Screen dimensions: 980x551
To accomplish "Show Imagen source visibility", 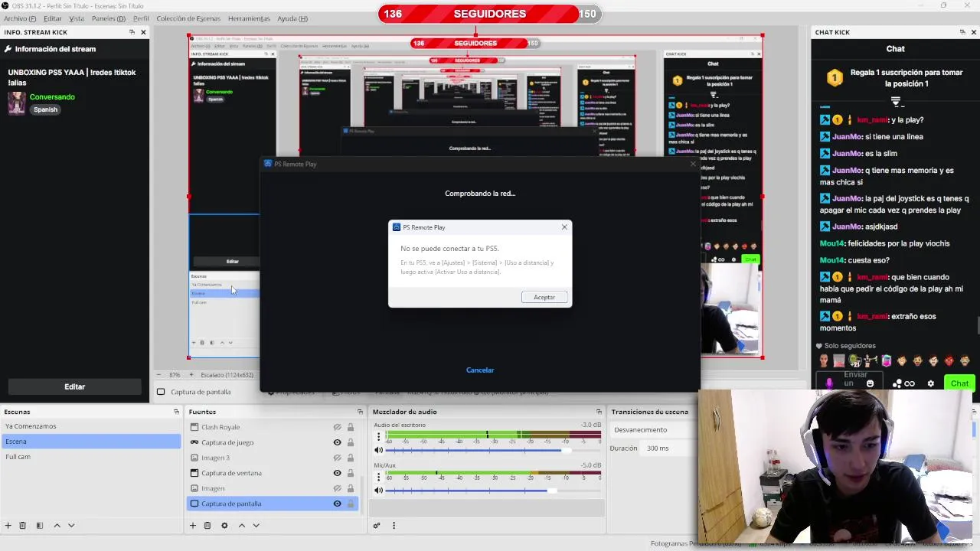I will coord(337,488).
